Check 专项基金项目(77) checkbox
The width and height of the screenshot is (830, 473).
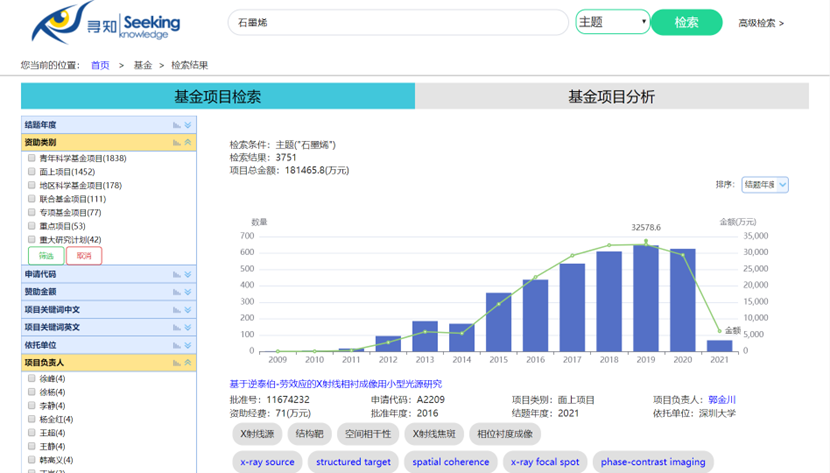[x=32, y=212]
